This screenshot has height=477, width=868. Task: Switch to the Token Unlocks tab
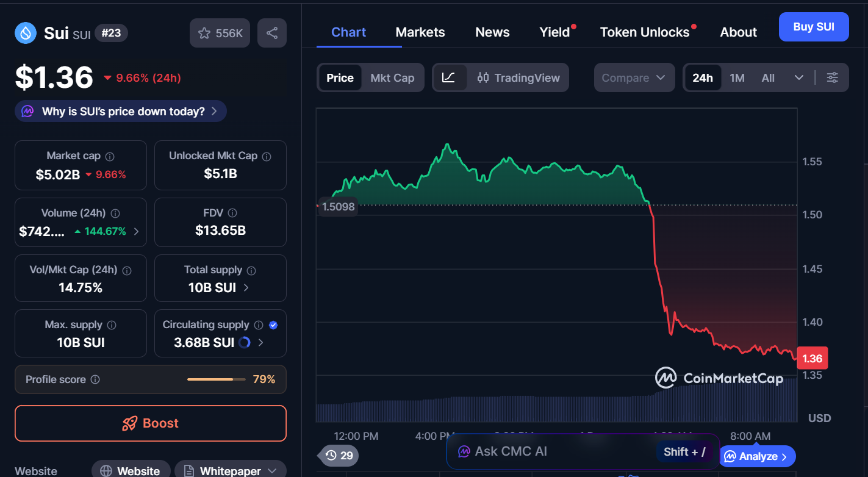[x=644, y=32]
